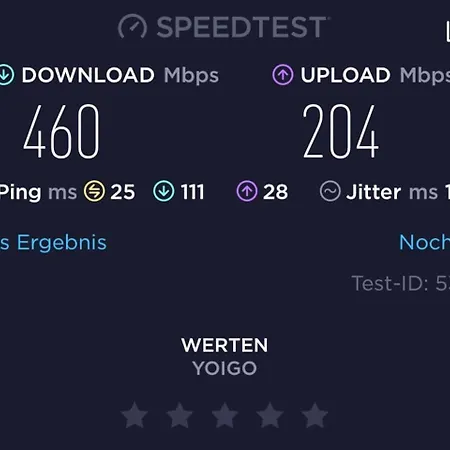Click the yellow idle ping icon
This screenshot has height=450, width=450.
pyautogui.click(x=94, y=191)
